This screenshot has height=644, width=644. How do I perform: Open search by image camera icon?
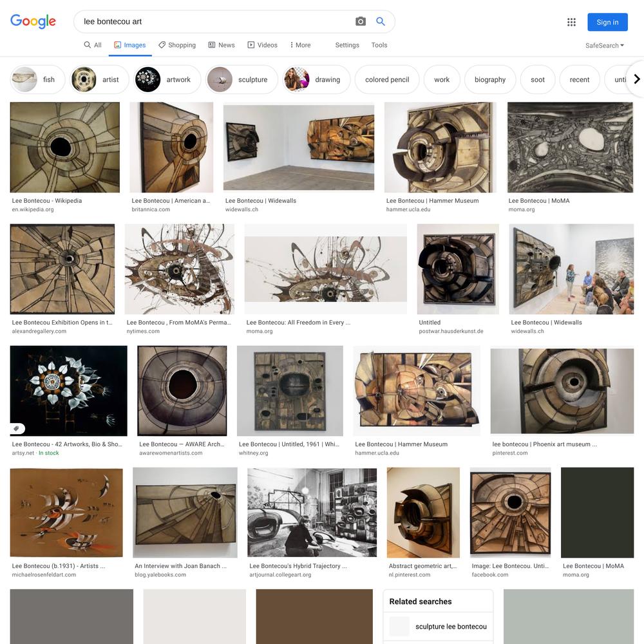coord(360,21)
